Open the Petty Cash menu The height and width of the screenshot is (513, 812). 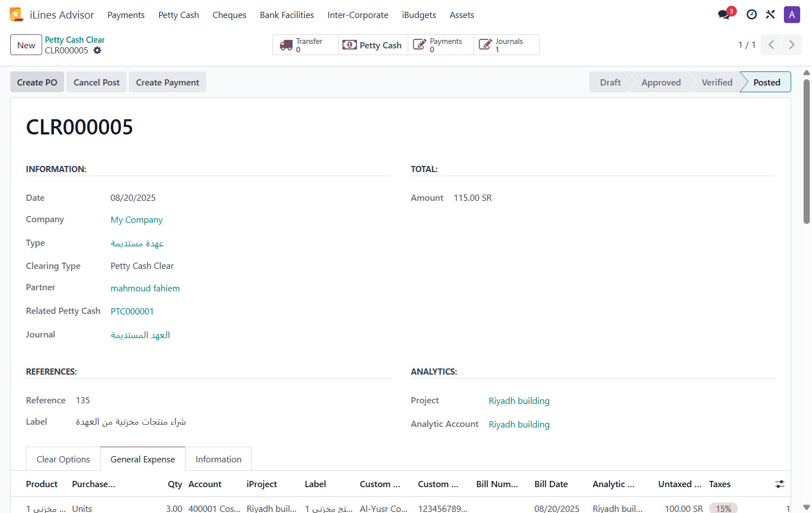179,15
